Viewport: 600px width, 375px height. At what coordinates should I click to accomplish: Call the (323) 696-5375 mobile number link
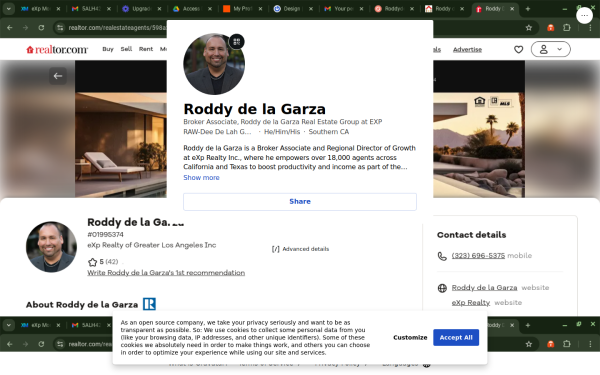pos(478,256)
